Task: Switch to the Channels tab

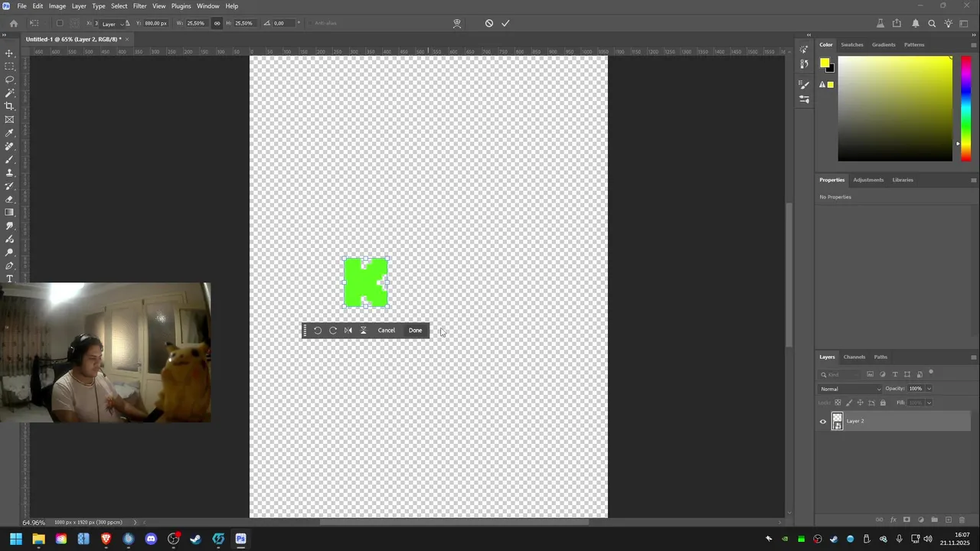Action: (x=854, y=357)
